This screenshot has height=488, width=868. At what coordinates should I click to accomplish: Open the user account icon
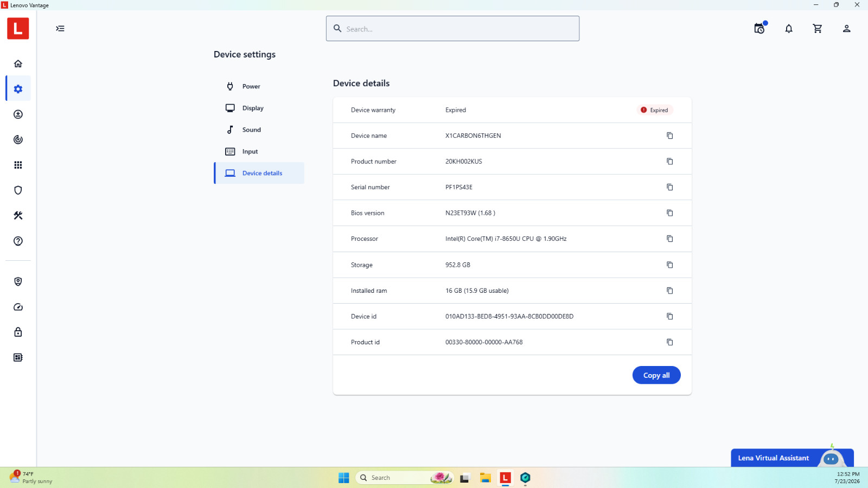click(846, 29)
